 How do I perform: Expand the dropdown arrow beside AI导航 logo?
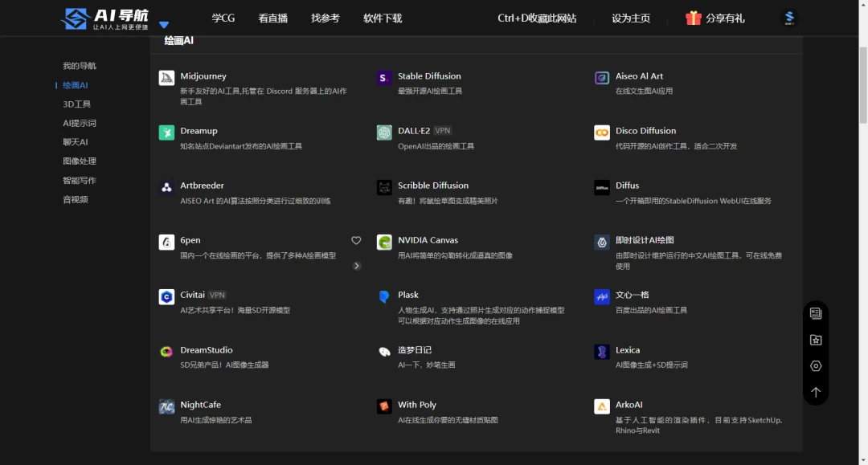tap(164, 25)
